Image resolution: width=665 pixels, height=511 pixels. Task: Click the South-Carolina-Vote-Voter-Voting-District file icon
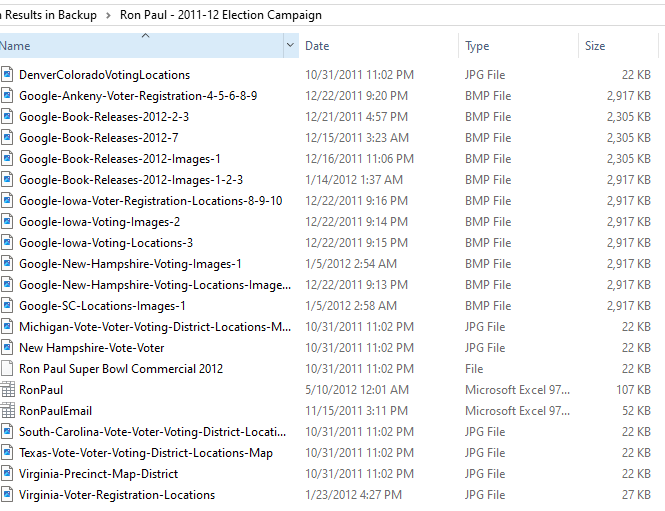[6, 432]
